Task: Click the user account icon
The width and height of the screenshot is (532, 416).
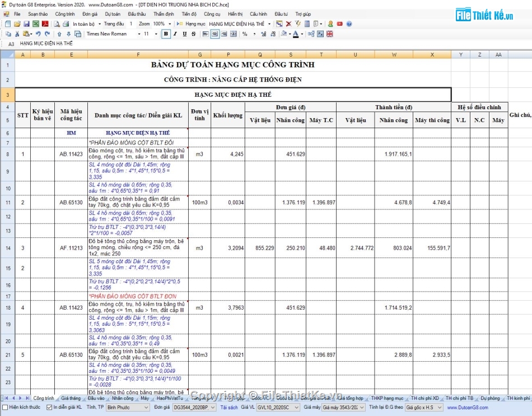Action: click(x=330, y=24)
